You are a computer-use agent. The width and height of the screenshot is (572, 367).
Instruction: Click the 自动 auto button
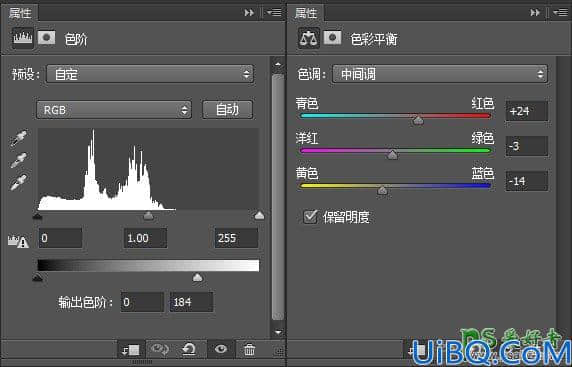(x=227, y=109)
